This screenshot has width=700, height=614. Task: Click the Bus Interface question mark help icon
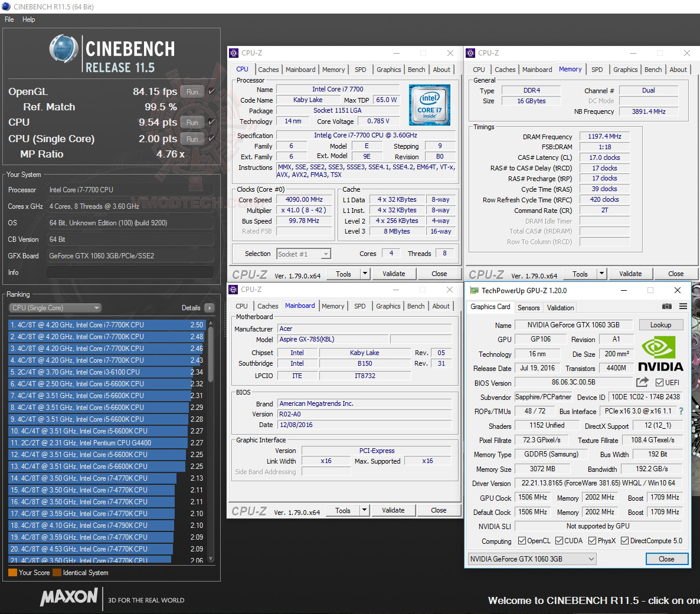click(681, 411)
